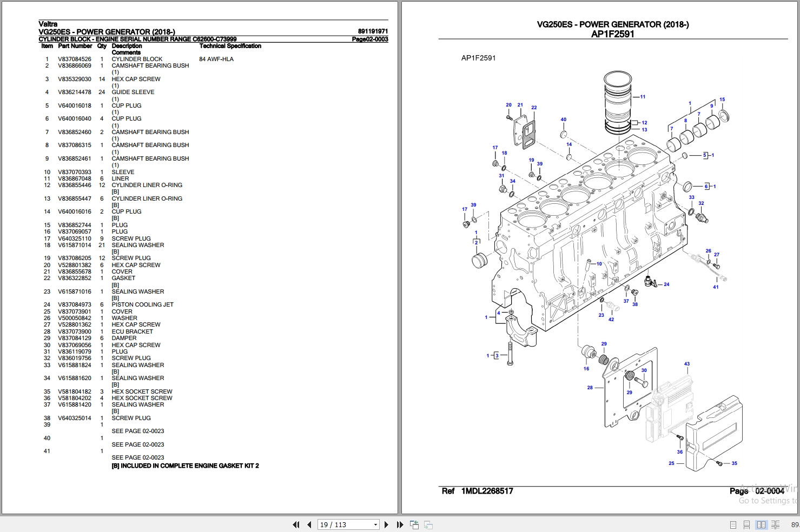Click the go-to next view icon

pyautogui.click(x=428, y=524)
